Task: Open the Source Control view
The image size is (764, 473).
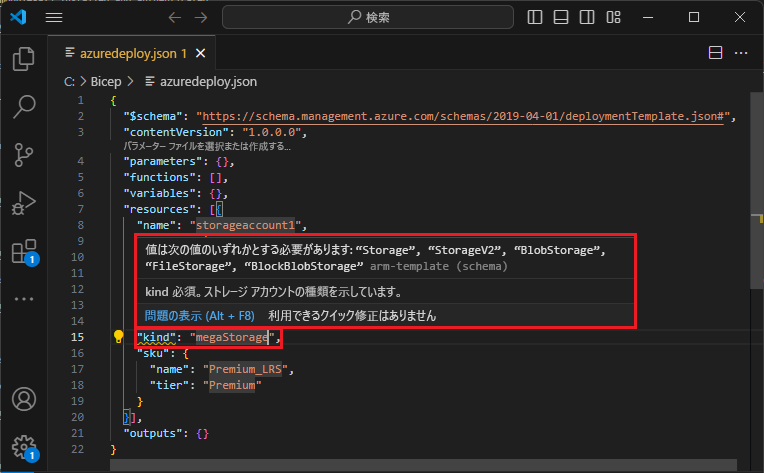Action: 23,154
